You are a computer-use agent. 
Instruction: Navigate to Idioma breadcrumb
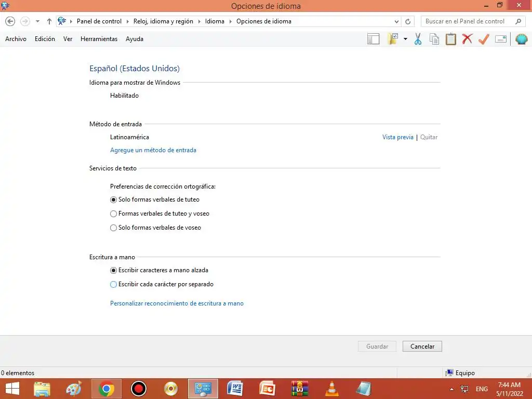(x=215, y=21)
